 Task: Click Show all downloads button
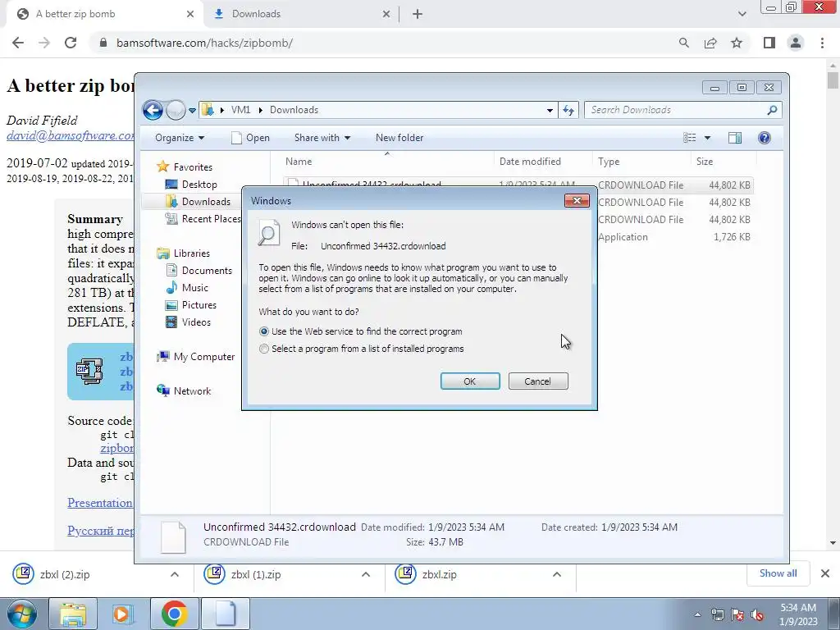point(778,573)
